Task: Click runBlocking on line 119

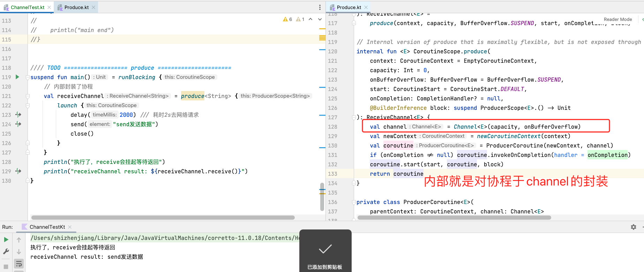Action: tap(137, 77)
